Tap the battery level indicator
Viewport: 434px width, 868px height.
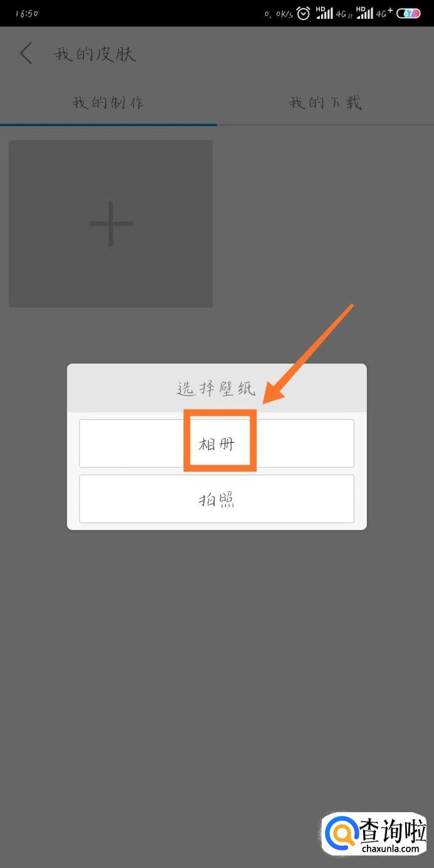click(x=408, y=13)
